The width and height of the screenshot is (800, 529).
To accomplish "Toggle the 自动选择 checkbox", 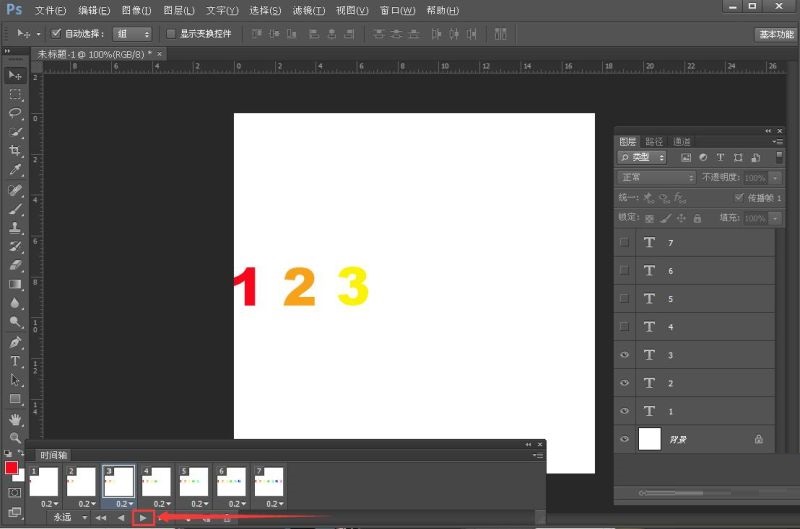I will pos(56,34).
